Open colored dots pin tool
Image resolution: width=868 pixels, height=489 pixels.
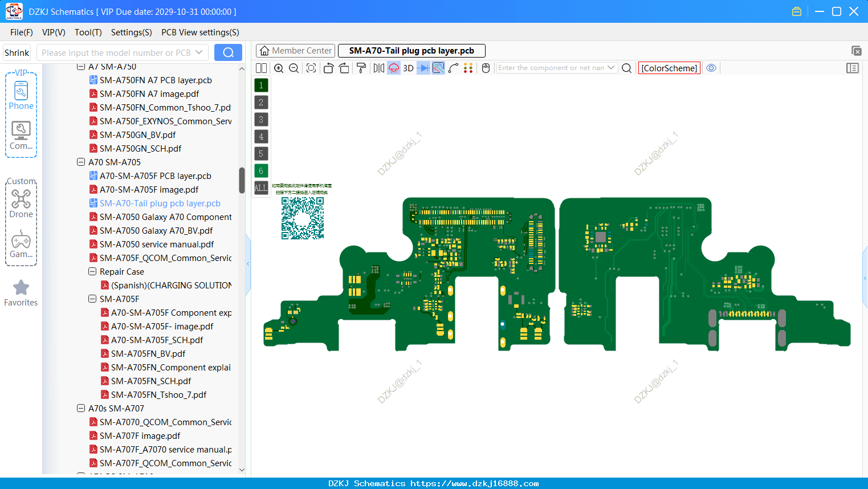point(468,68)
